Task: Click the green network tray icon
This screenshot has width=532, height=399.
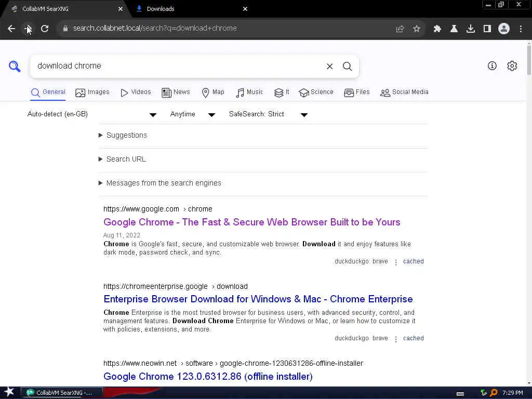Action: click(x=484, y=393)
